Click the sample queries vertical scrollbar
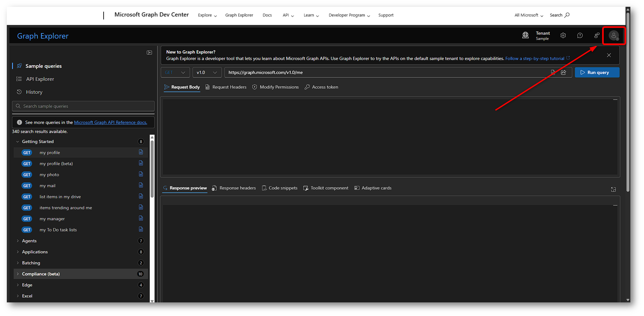Viewport: 644px width, 316px height. click(152, 169)
